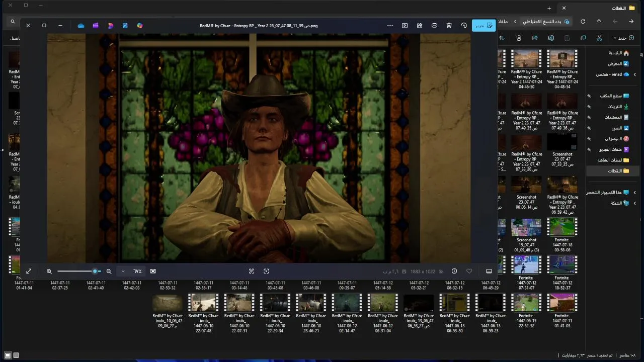
Task: Click the Explorer search magnifier icon
Action: pos(13,22)
